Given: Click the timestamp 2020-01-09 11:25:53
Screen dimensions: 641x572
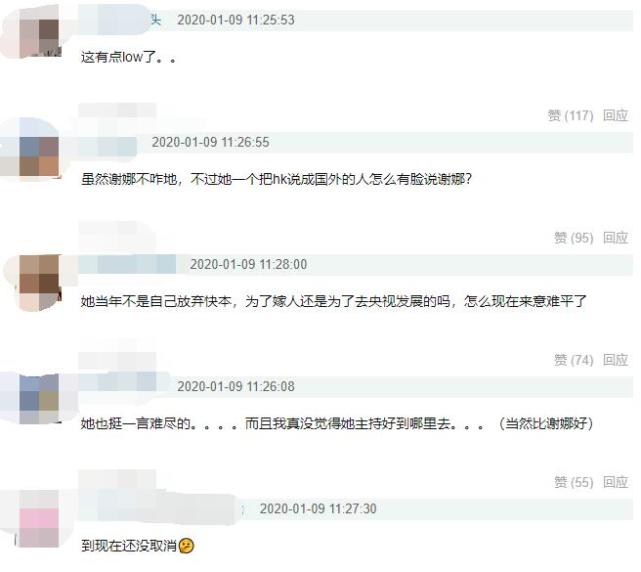Looking at the screenshot, I should click(x=236, y=20).
